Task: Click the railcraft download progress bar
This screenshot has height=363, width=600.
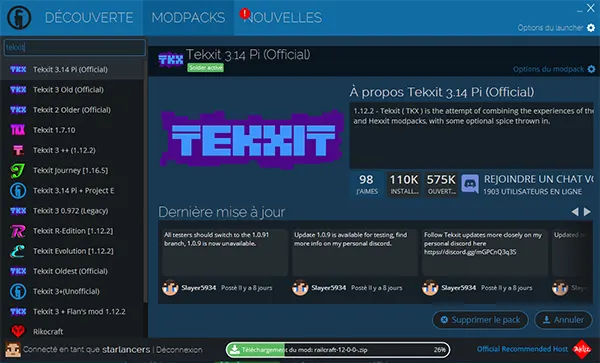Action: point(338,350)
